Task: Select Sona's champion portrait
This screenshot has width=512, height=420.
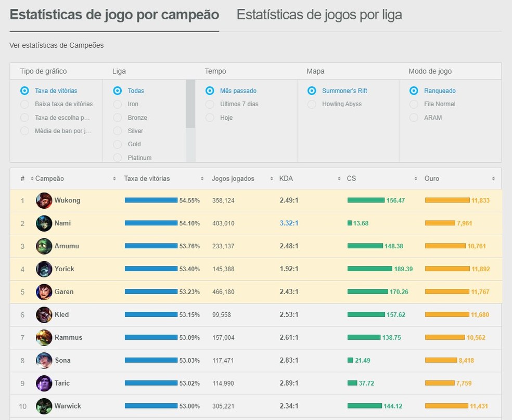Action: pos(44,360)
